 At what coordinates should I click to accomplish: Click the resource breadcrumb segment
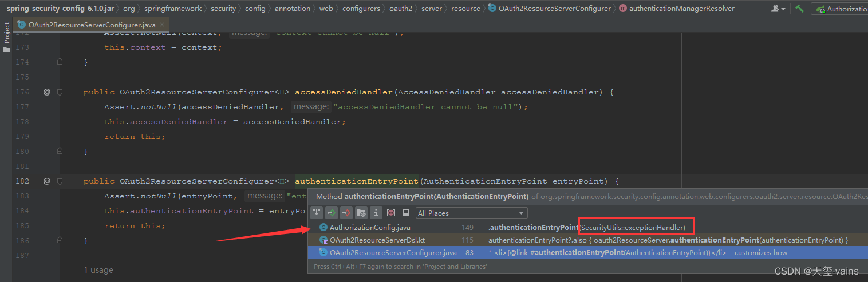click(x=465, y=9)
